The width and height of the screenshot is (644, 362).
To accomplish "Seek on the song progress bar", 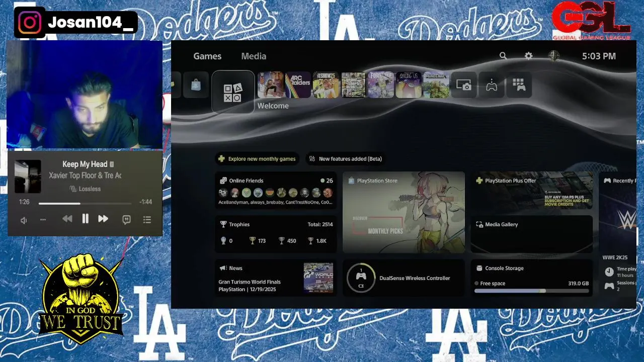I will pos(85,203).
